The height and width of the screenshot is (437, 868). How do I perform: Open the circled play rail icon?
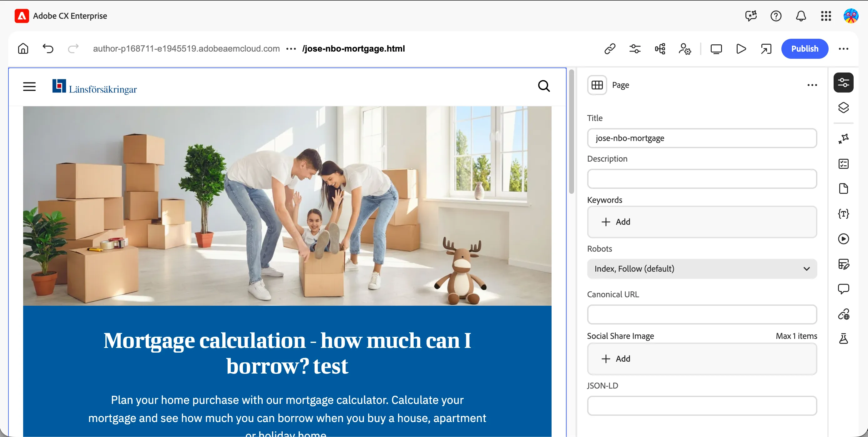[x=843, y=239]
